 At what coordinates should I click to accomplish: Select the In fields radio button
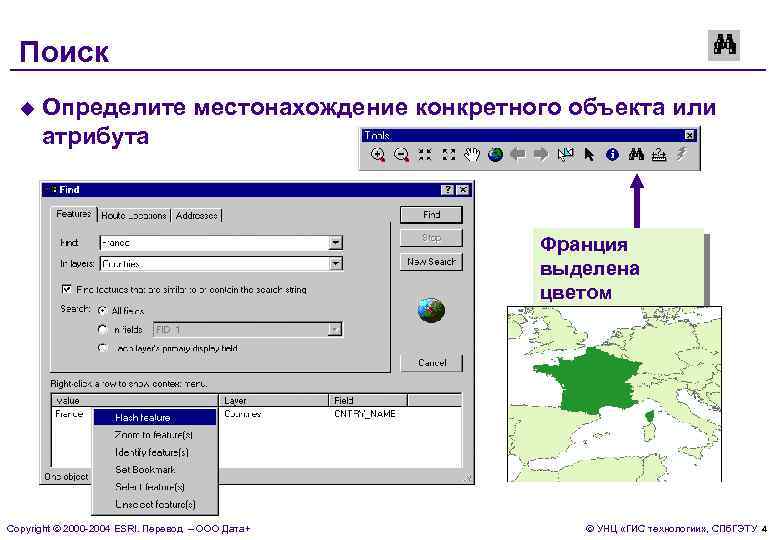102,329
